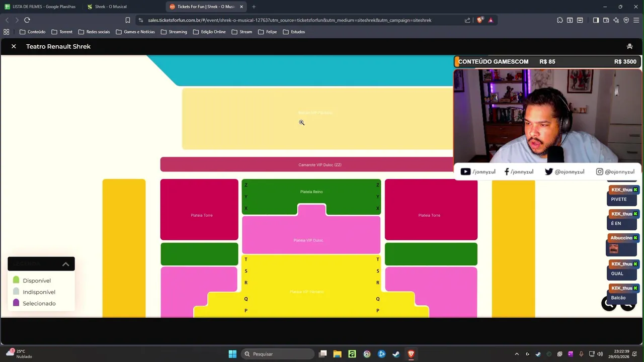
Task: Go back to previous page
Action: pyautogui.click(x=7, y=20)
